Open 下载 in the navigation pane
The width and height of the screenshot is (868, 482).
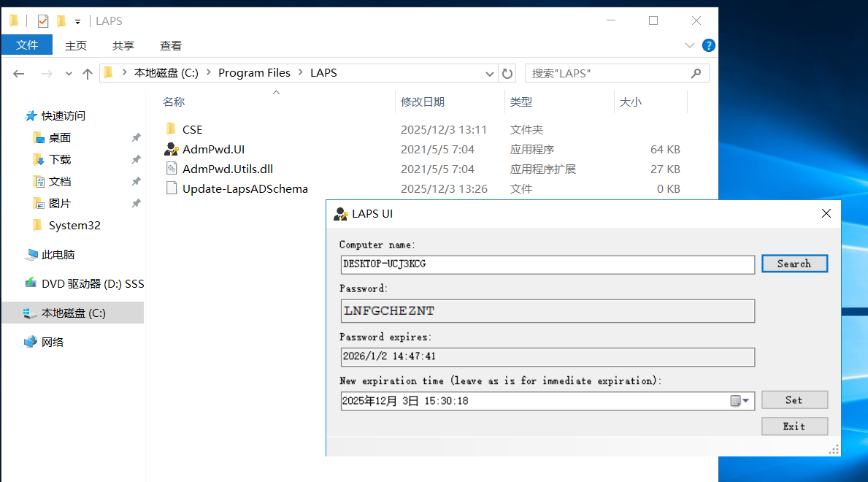tap(60, 159)
